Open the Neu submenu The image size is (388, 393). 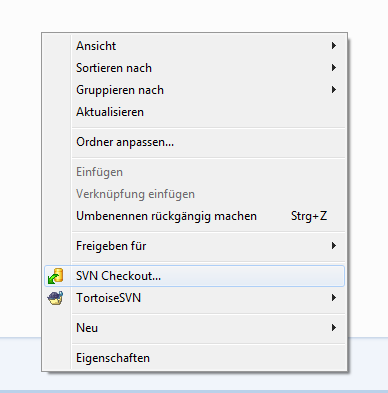click(x=194, y=328)
